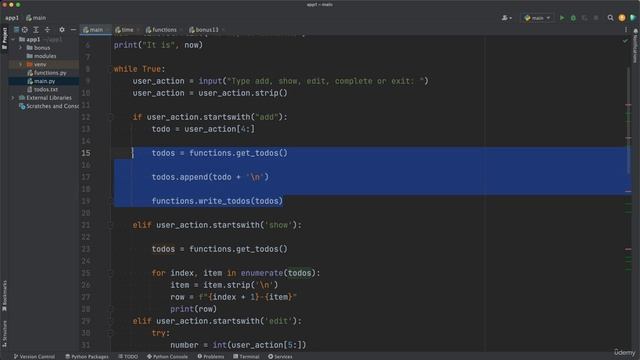Toggle the Project tool window side tab
This screenshot has width=640, height=360.
point(4,39)
